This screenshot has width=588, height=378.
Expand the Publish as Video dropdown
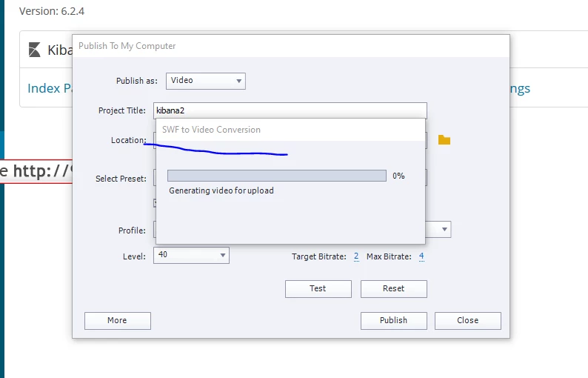coord(205,81)
